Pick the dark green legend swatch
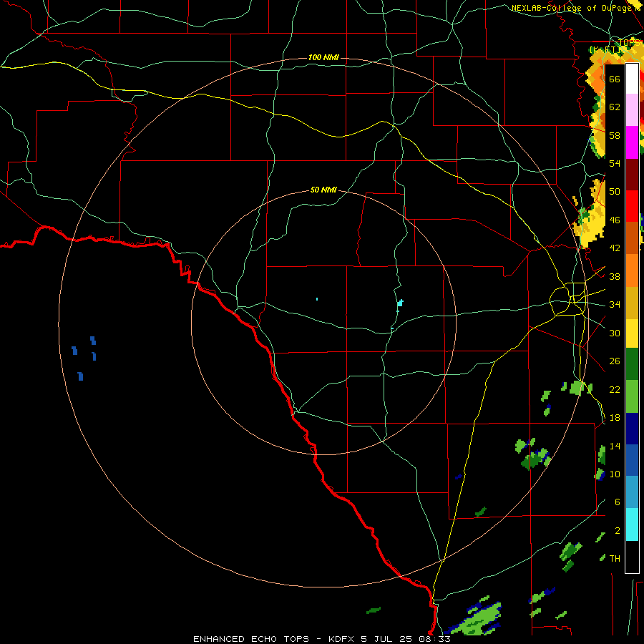Image resolution: width=644 pixels, height=644 pixels. 632,364
